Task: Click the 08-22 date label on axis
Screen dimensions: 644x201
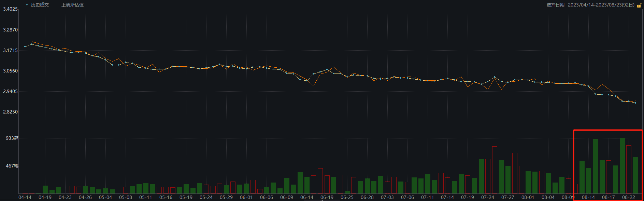Action: click(628, 197)
